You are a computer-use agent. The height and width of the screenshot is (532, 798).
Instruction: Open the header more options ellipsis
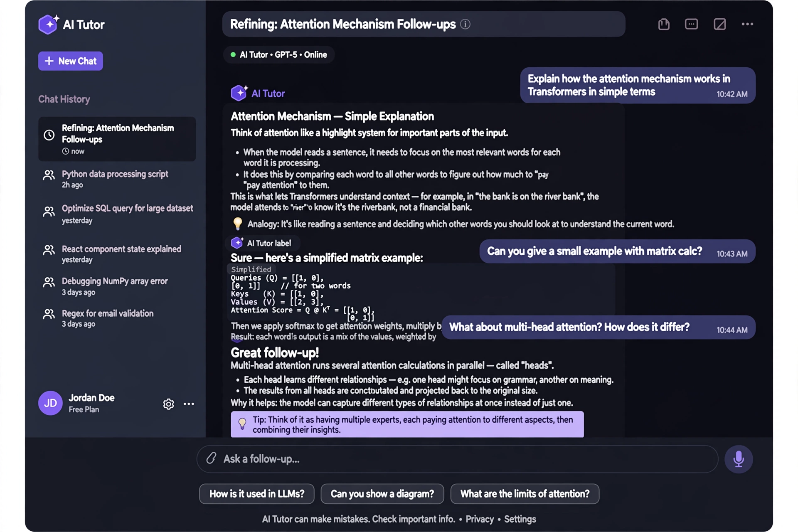(x=747, y=24)
